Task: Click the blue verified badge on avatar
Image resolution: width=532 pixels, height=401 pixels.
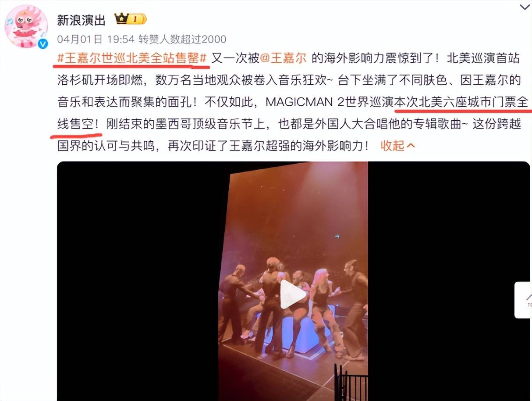Action: click(43, 43)
